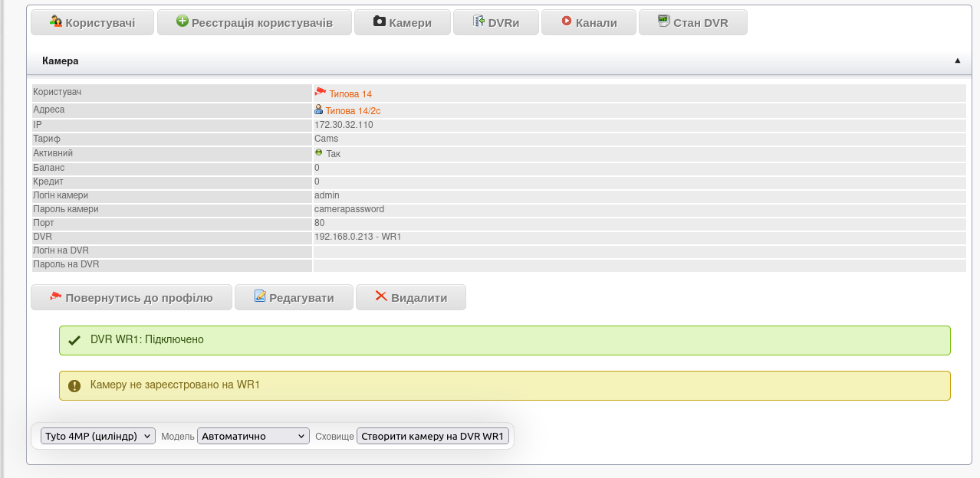Image resolution: width=980 pixels, height=478 pixels.
Task: Click the green plus Реєстрація користувачів icon
Action: tap(183, 21)
